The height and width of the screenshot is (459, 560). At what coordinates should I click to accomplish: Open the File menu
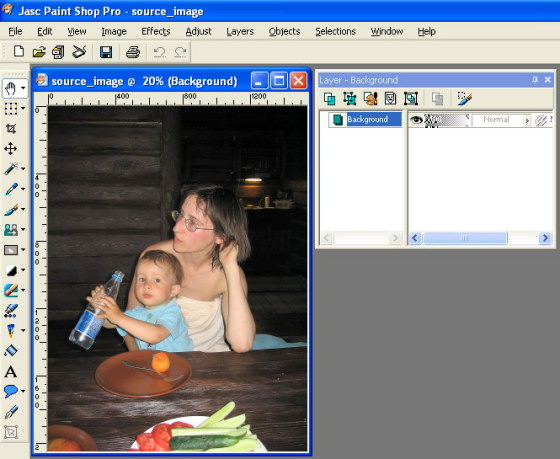click(x=15, y=31)
